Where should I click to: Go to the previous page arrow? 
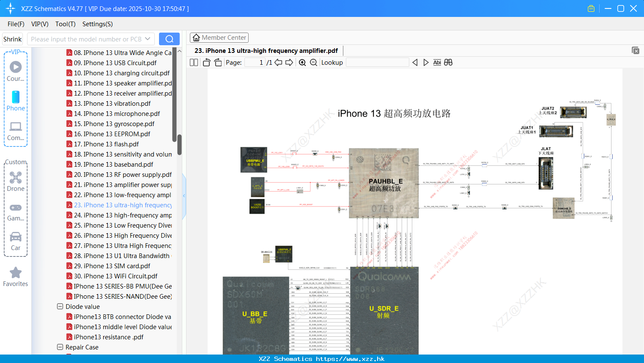[278, 62]
